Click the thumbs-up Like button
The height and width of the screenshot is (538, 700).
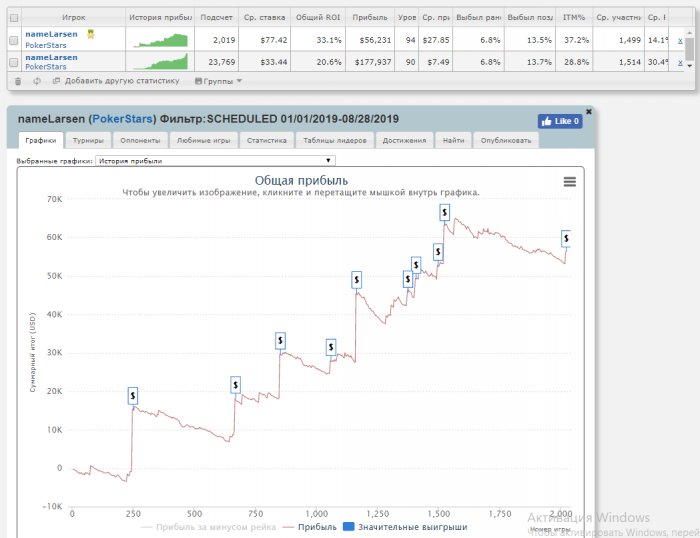[560, 121]
